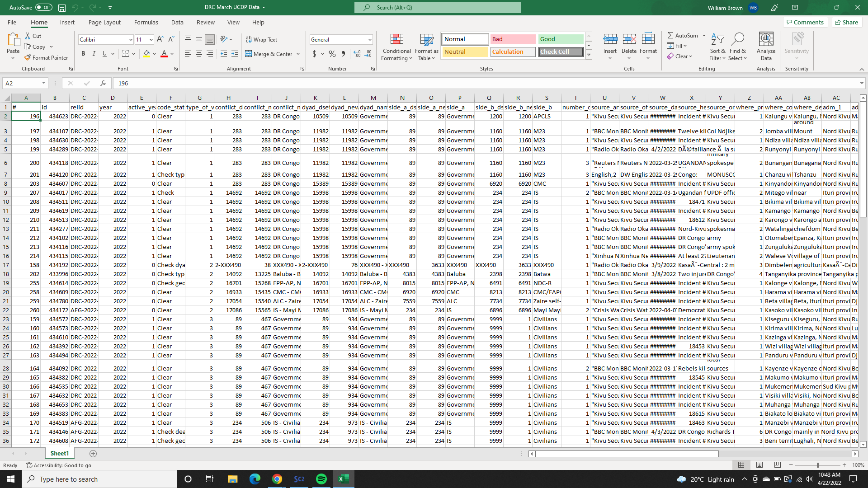Viewport: 868px width, 488px height.
Task: Click the Analyze Data icon
Action: [x=766, y=47]
